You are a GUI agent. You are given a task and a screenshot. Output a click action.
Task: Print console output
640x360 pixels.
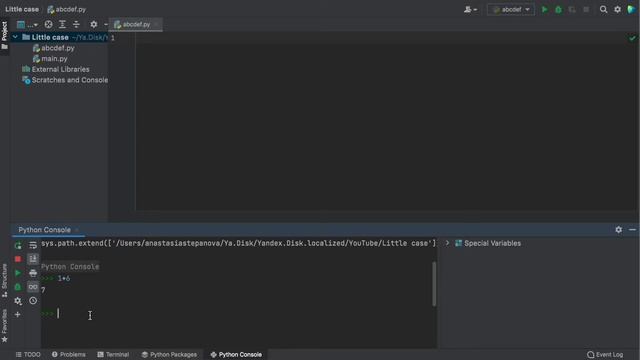click(33, 273)
